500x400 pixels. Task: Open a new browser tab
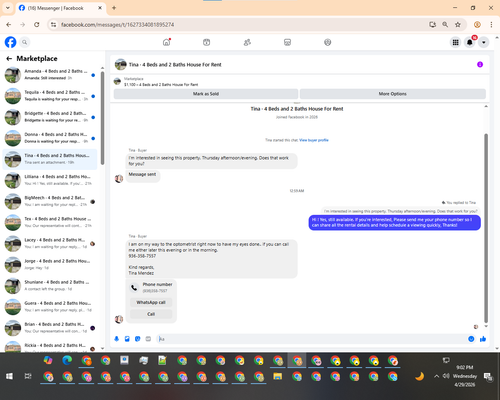[114, 8]
